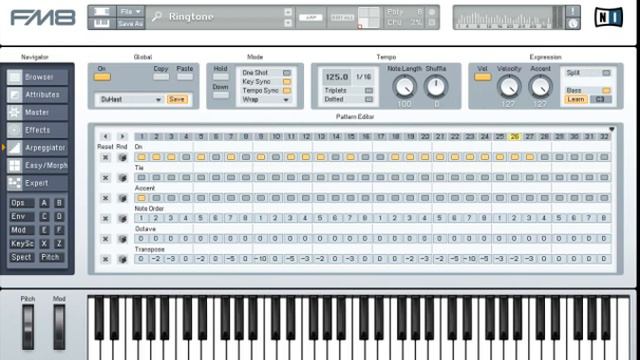Image resolution: width=640 pixels, height=360 pixels.
Task: Select operator A button
Action: (x=44, y=203)
